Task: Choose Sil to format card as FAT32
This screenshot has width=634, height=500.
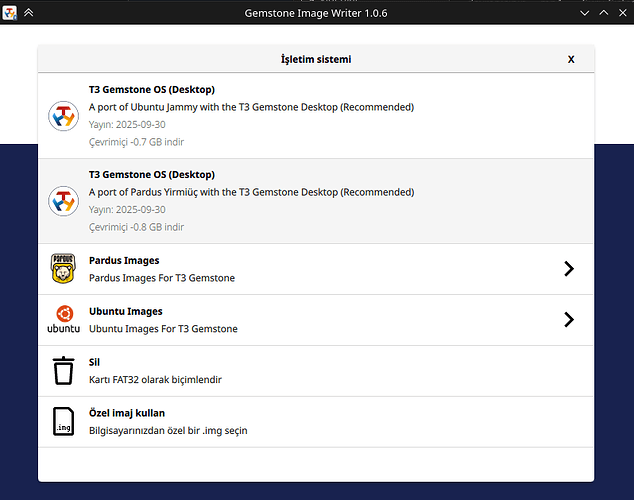Action: point(154,371)
